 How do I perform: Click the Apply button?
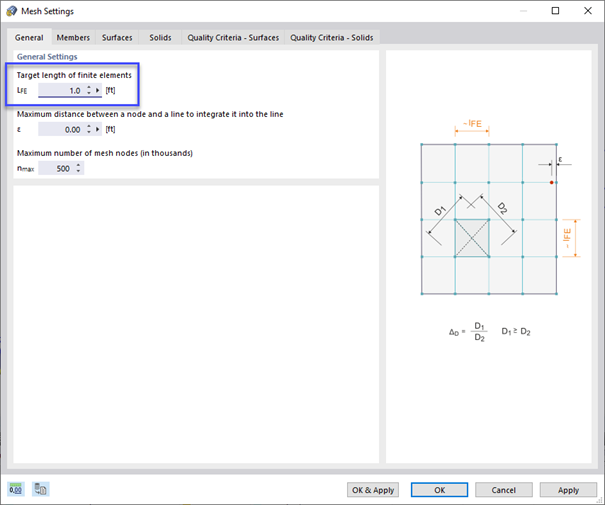tap(568, 490)
